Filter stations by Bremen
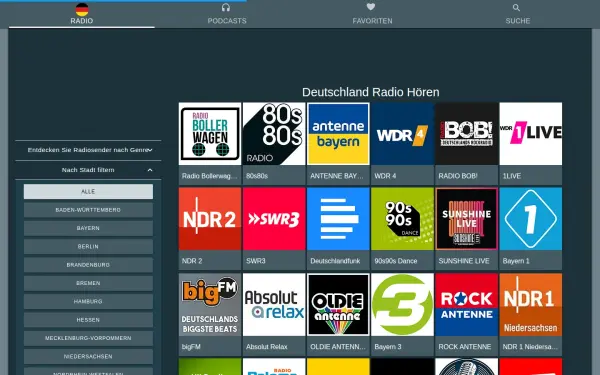 click(x=88, y=283)
